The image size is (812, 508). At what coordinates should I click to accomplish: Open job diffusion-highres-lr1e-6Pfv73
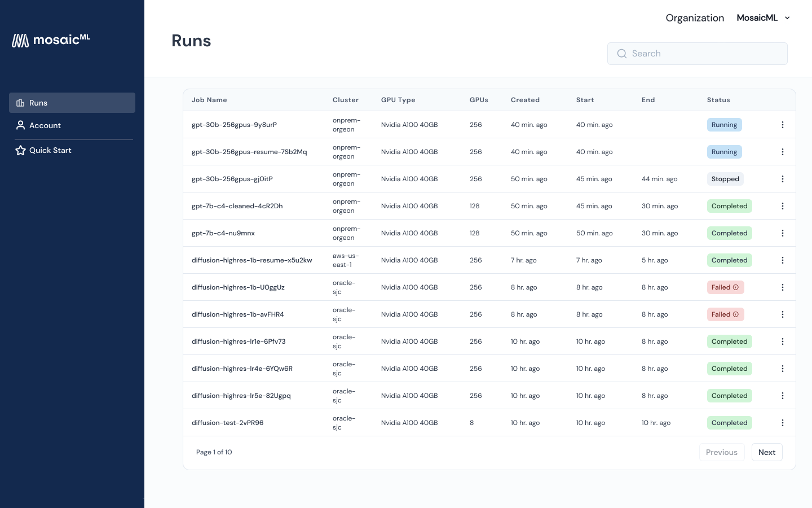tap(239, 341)
